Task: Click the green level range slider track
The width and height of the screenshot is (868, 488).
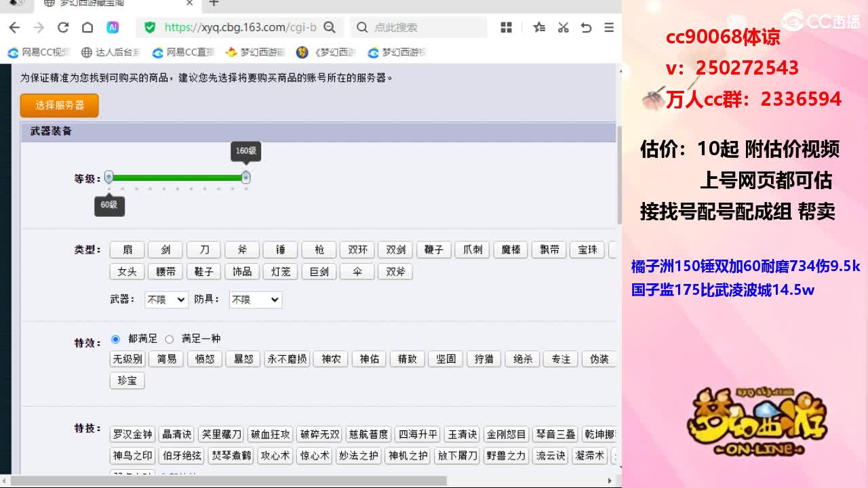Action: (x=177, y=178)
